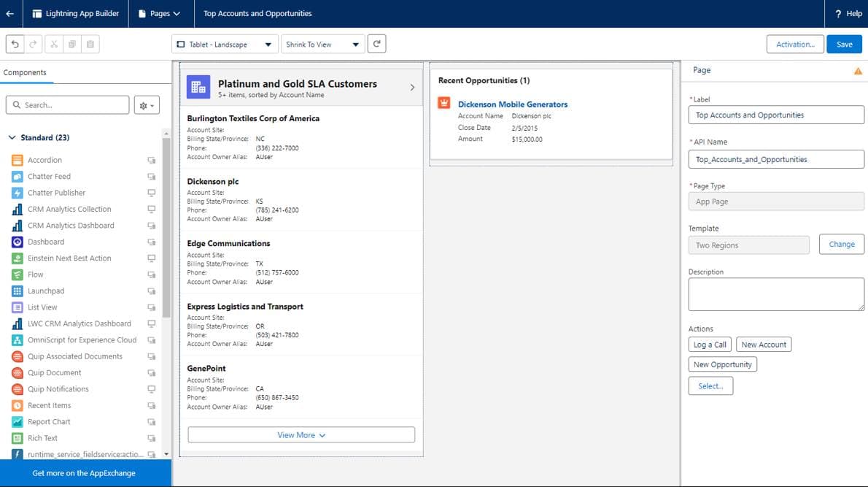Click inside the Description text area
868x487 pixels.
point(775,294)
